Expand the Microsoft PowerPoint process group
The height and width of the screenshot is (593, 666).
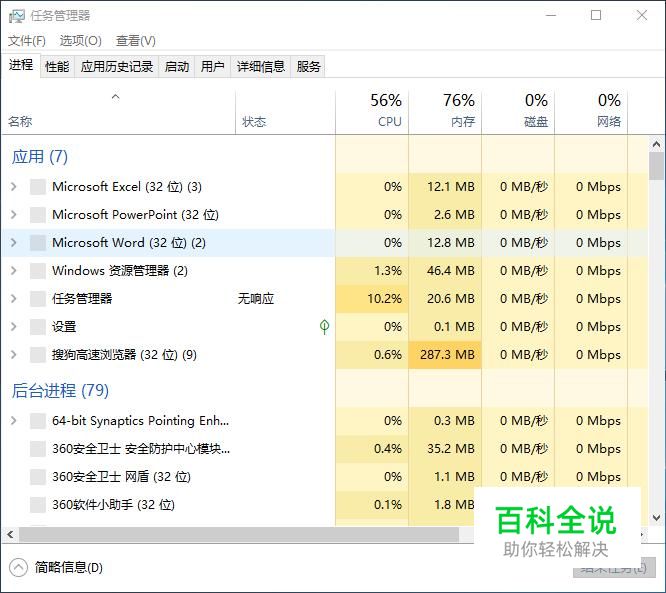point(14,215)
